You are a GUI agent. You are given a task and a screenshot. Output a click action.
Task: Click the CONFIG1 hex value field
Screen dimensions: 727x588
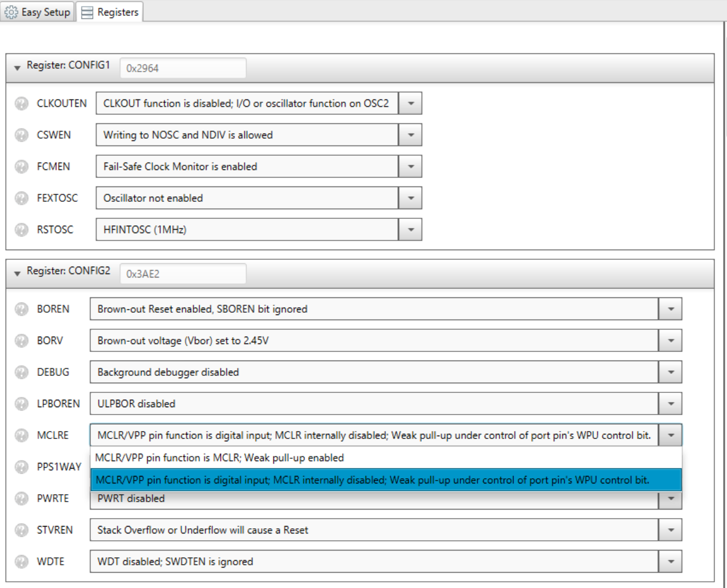183,68
